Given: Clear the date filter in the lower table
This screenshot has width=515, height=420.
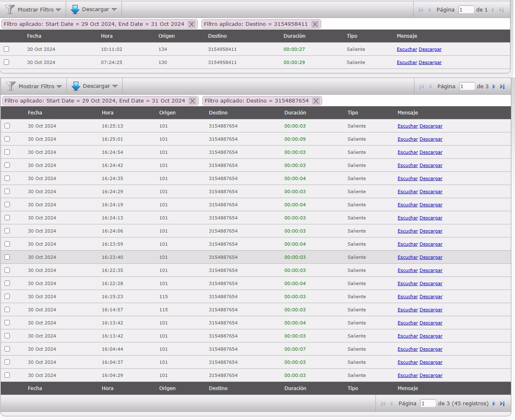Looking at the screenshot, I should [x=192, y=101].
